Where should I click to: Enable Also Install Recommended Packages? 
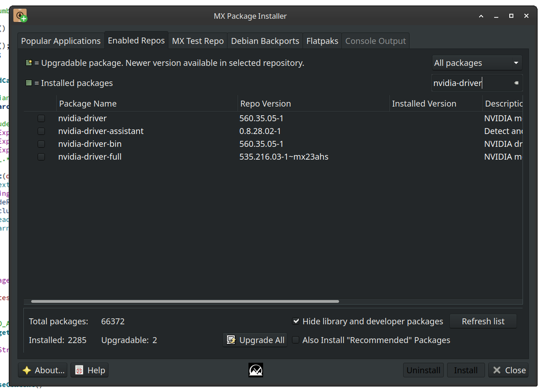coord(296,340)
